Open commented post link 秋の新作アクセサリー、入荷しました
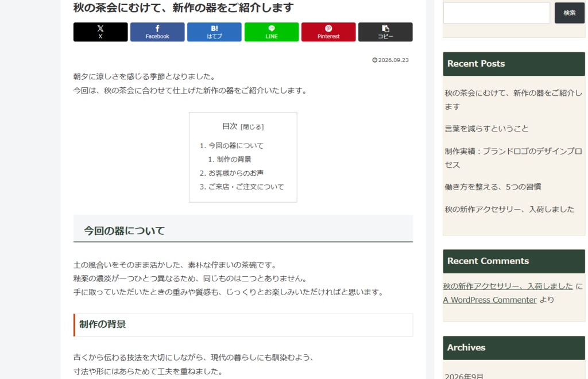Viewport: 588px width, 379px height. 508,287
